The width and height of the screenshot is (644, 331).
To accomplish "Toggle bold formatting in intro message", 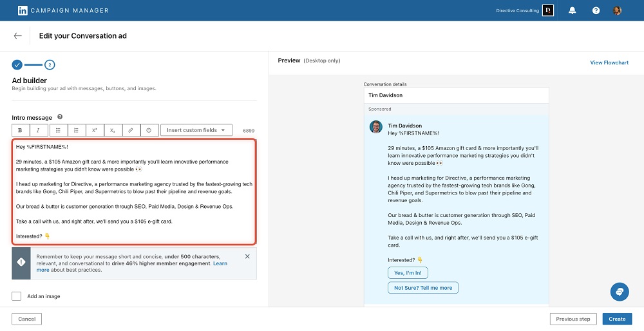I will click(20, 130).
